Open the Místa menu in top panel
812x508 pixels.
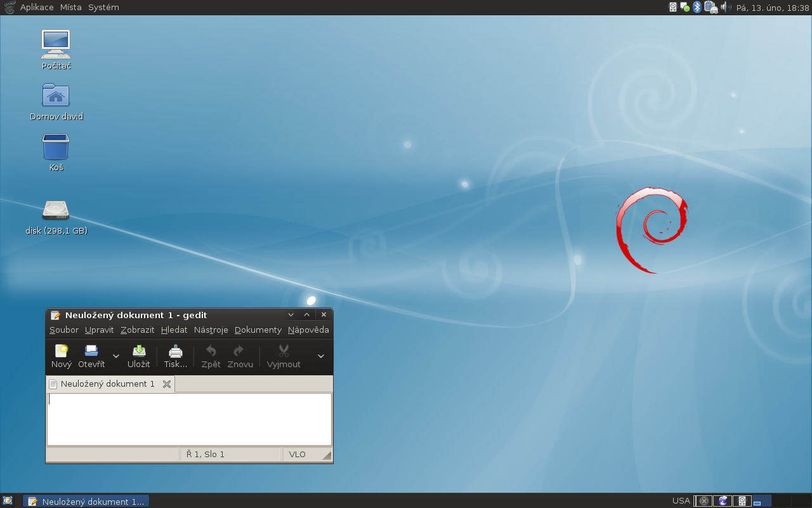click(x=71, y=7)
